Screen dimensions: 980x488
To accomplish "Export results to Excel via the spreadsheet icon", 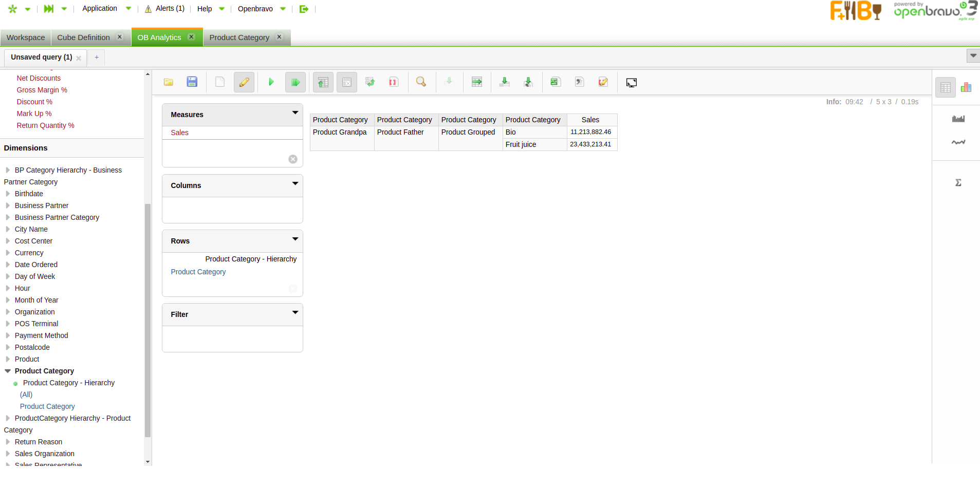I will coord(555,82).
